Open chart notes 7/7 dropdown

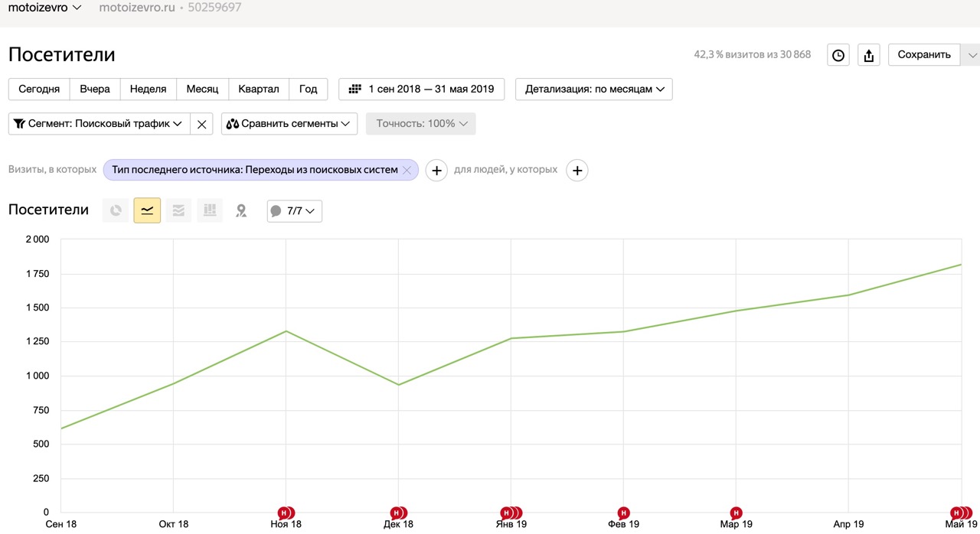pos(295,211)
